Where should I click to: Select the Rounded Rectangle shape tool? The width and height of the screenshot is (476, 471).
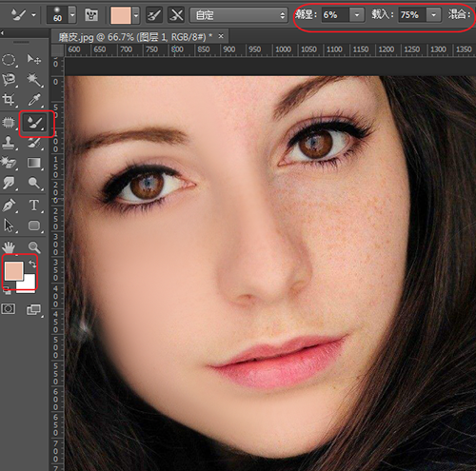click(34, 226)
